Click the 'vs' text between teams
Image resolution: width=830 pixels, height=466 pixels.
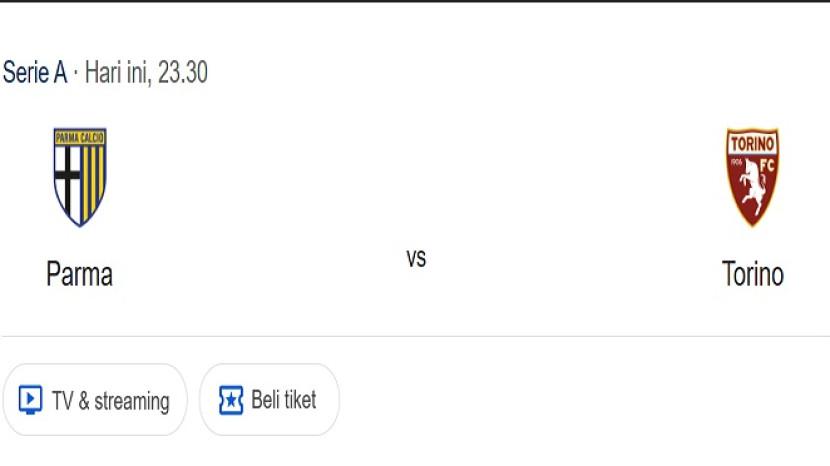click(x=416, y=258)
